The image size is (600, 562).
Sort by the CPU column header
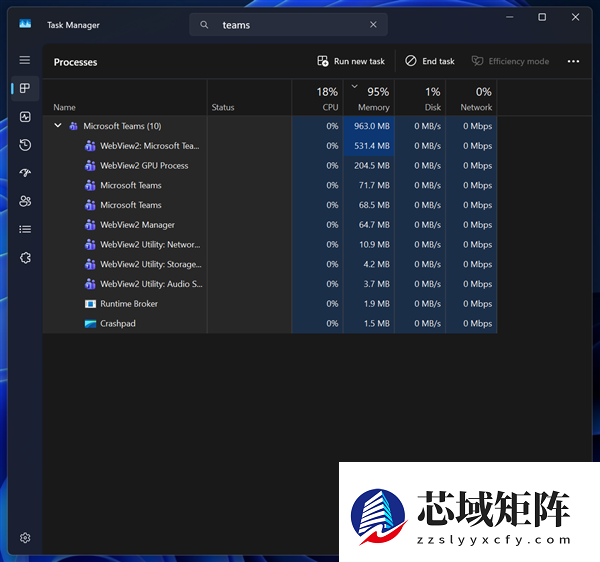317,98
